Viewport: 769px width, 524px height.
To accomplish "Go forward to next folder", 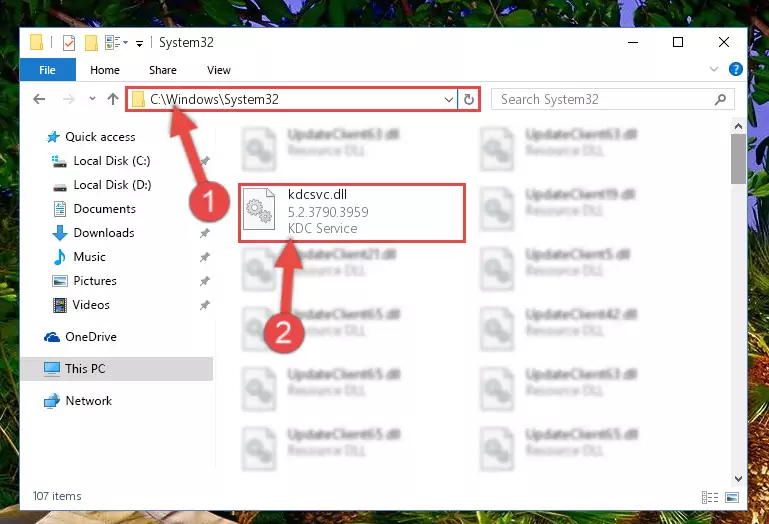I will [69, 100].
